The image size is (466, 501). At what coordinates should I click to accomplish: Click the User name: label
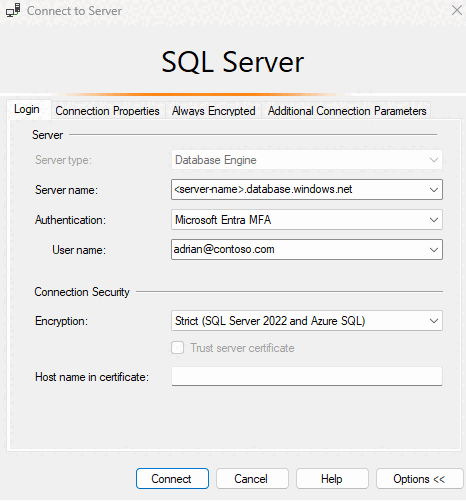[79, 250]
